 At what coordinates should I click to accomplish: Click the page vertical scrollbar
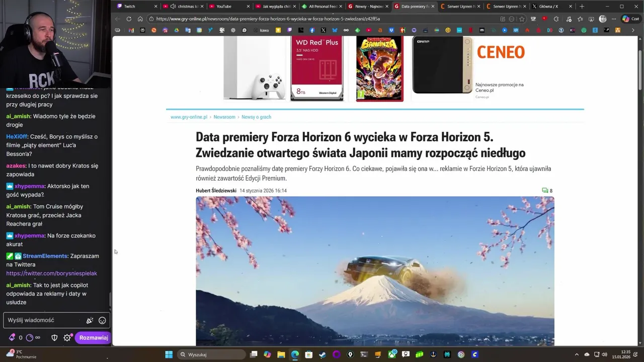point(640,70)
